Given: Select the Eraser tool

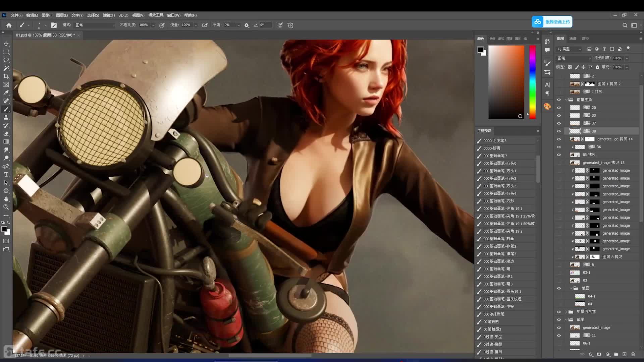Looking at the screenshot, I should coord(6,133).
